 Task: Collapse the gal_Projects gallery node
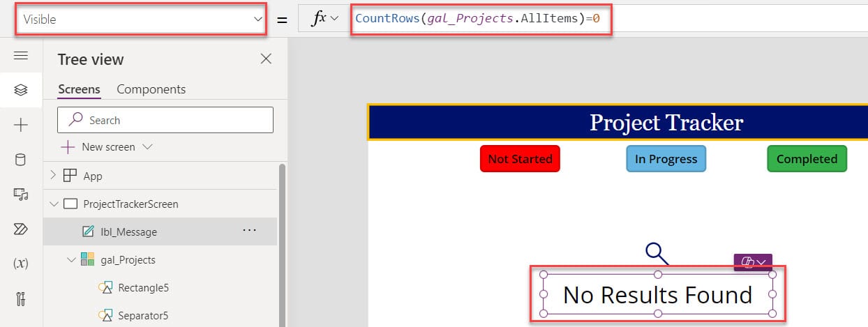(x=71, y=259)
